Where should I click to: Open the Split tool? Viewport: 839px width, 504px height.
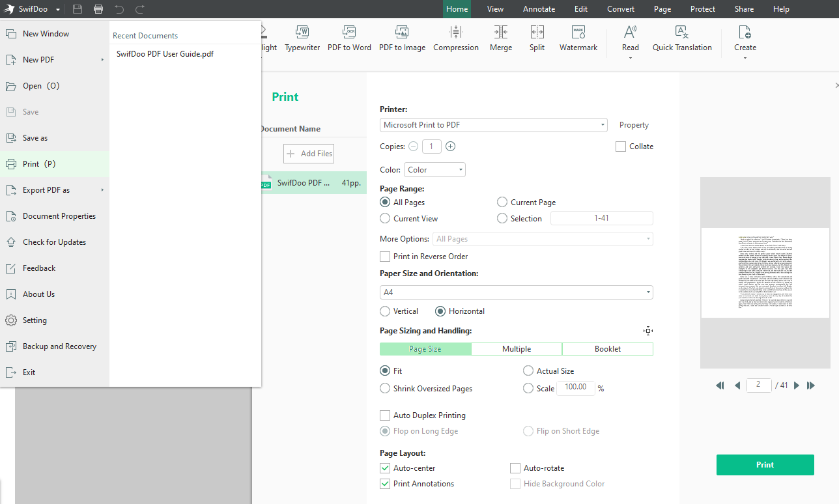click(537, 39)
